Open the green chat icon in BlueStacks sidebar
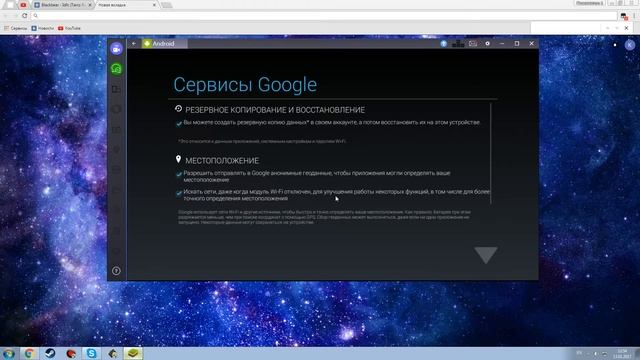Viewport: 640px width, 360px height. pyautogui.click(x=116, y=69)
